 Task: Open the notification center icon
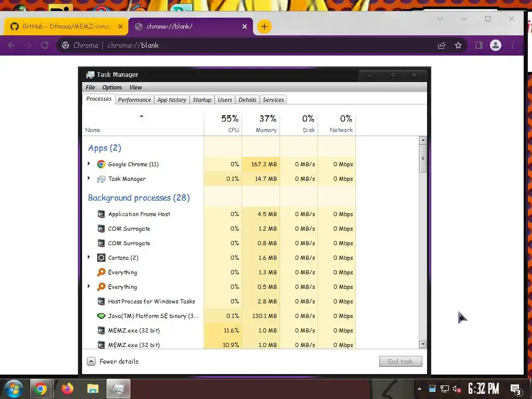[516, 390]
